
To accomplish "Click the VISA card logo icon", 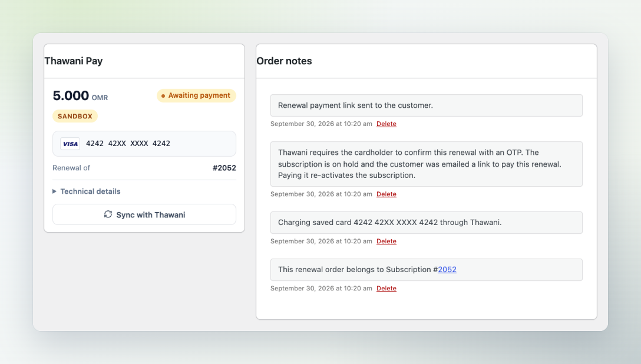I will tap(70, 144).
